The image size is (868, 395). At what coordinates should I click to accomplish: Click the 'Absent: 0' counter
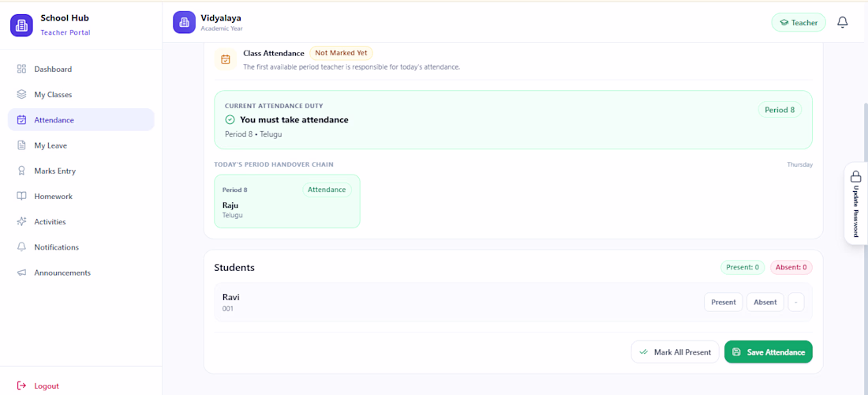[791, 268]
